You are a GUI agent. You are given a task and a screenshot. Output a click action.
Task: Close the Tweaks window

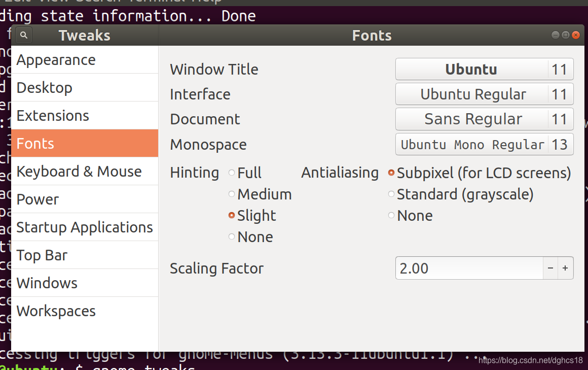[576, 35]
